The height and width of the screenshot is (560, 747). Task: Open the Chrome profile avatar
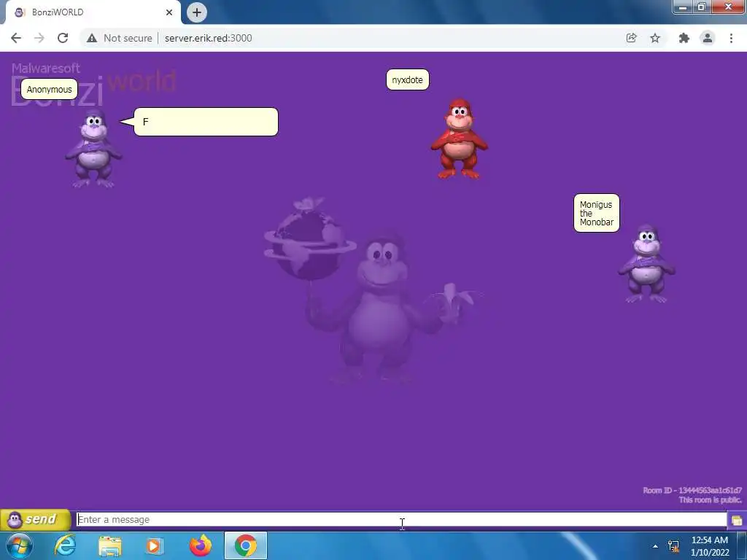[x=708, y=38]
